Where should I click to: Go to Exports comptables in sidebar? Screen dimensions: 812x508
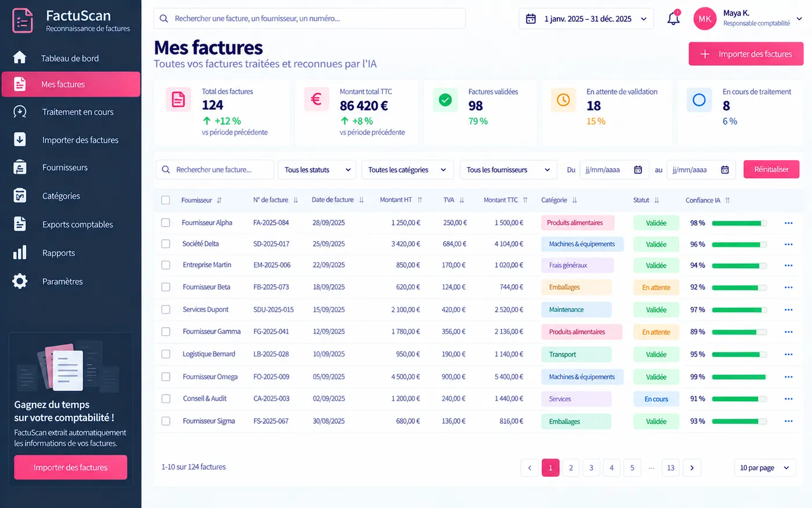(71, 224)
